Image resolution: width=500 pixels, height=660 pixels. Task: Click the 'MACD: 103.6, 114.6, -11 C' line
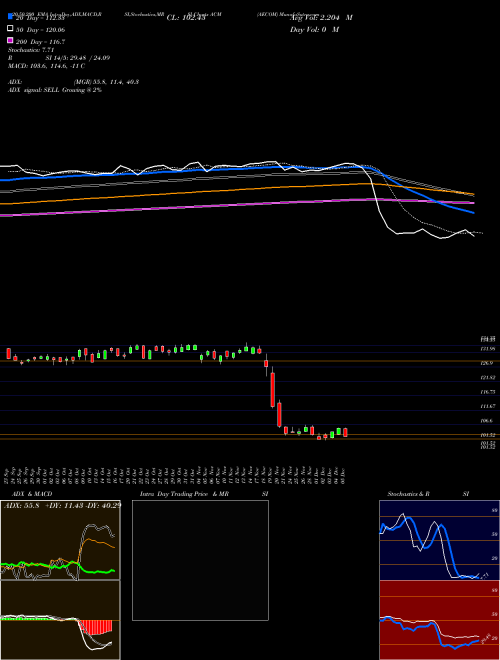46,66
